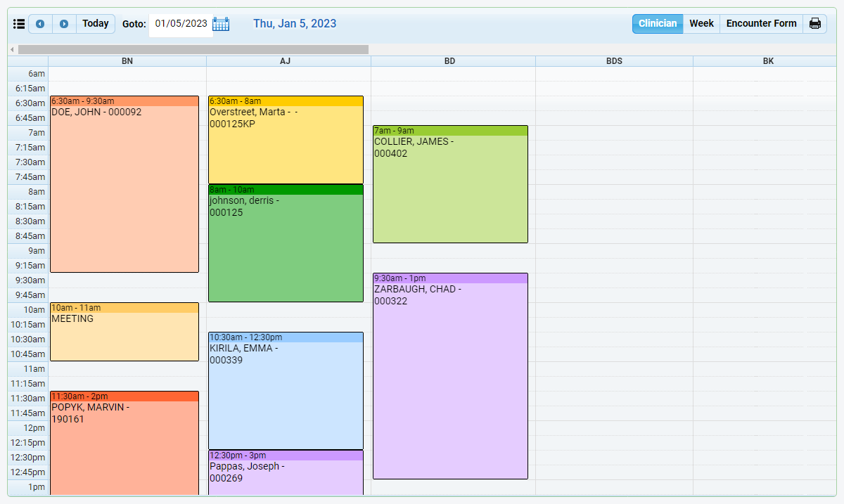Select the AJ clinician column header
The width and height of the screenshot is (844, 504).
click(285, 61)
